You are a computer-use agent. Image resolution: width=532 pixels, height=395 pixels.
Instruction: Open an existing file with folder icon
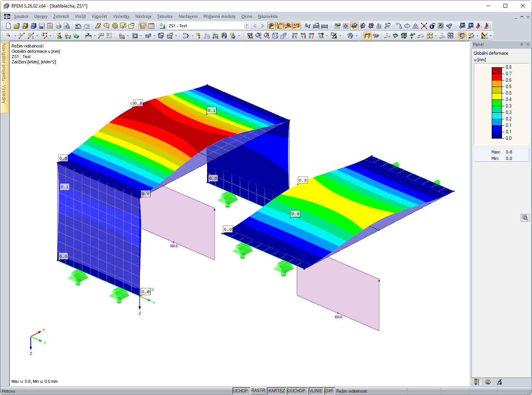17,26
